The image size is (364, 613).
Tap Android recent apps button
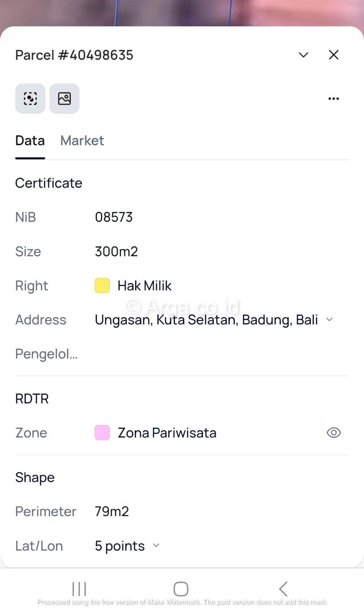79,588
